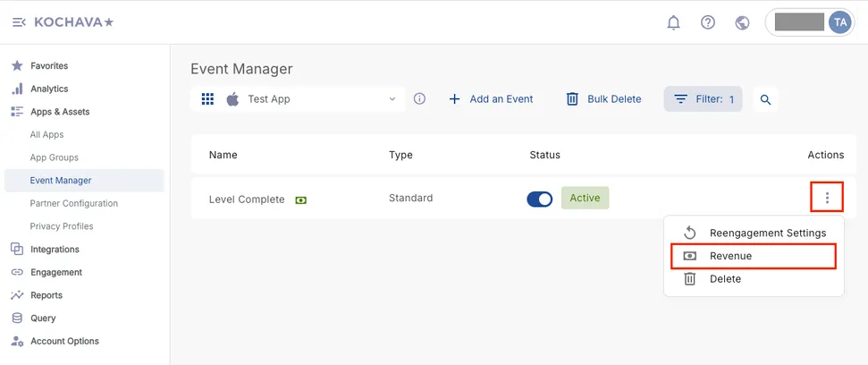Click the Reports chart icon
The height and width of the screenshot is (365, 868).
17,295
